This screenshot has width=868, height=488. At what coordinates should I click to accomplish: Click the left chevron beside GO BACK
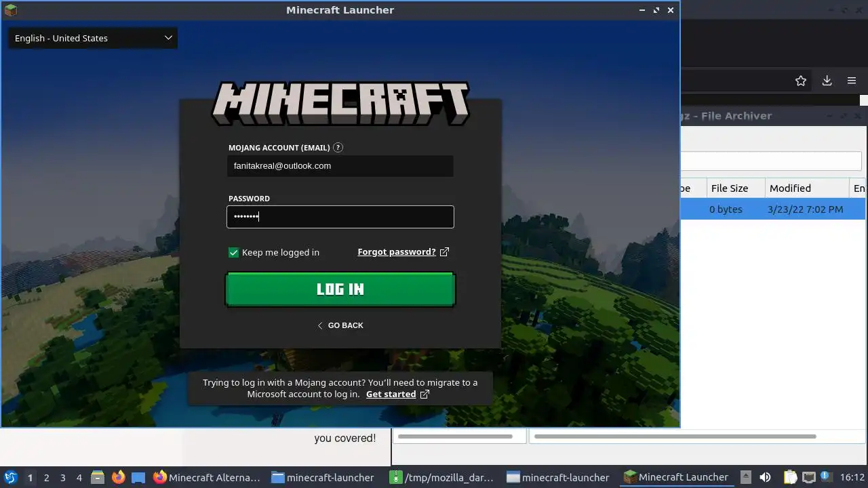point(320,325)
